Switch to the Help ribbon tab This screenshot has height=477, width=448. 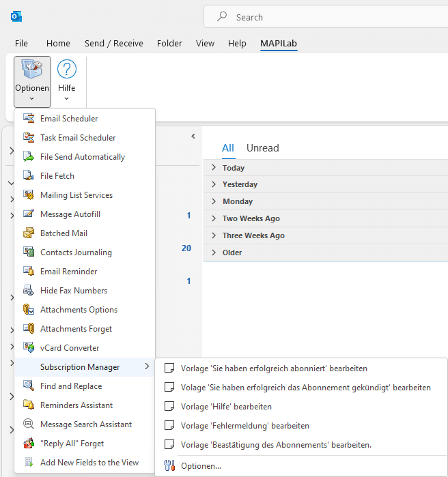[x=237, y=44]
